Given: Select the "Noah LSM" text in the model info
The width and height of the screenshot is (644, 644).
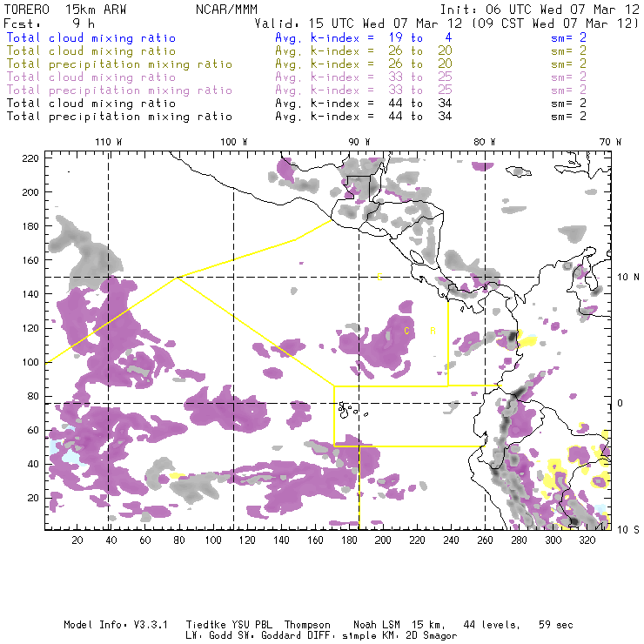Looking at the screenshot, I should coord(377,625).
